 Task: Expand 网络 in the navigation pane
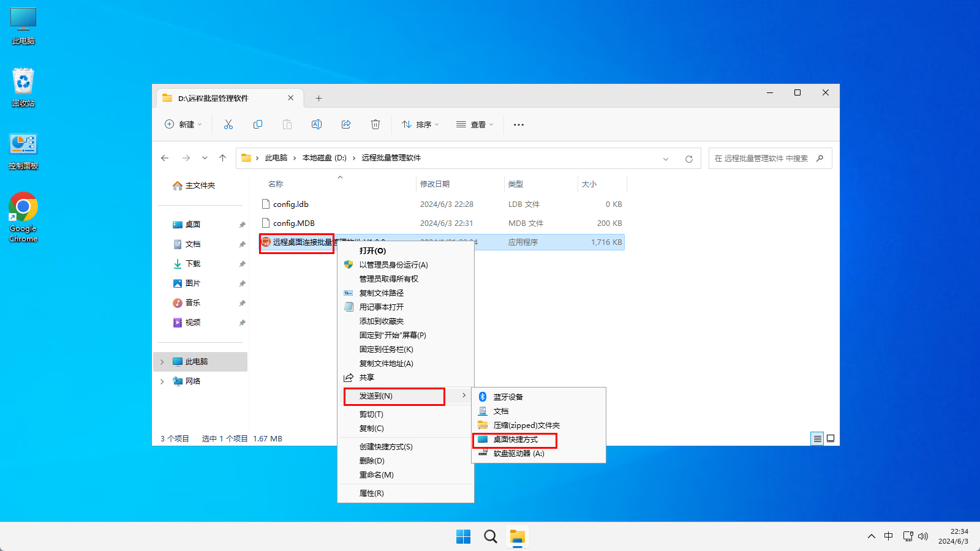162,381
